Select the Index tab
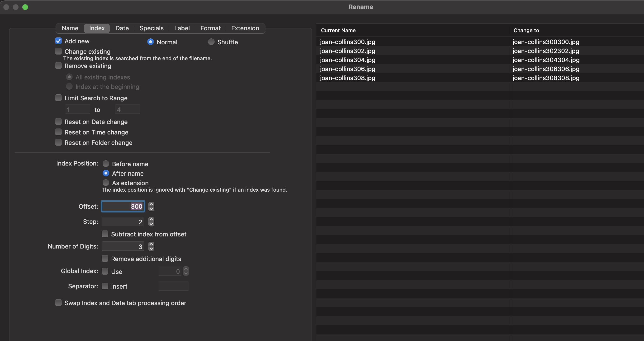The height and width of the screenshot is (341, 644). [x=97, y=28]
